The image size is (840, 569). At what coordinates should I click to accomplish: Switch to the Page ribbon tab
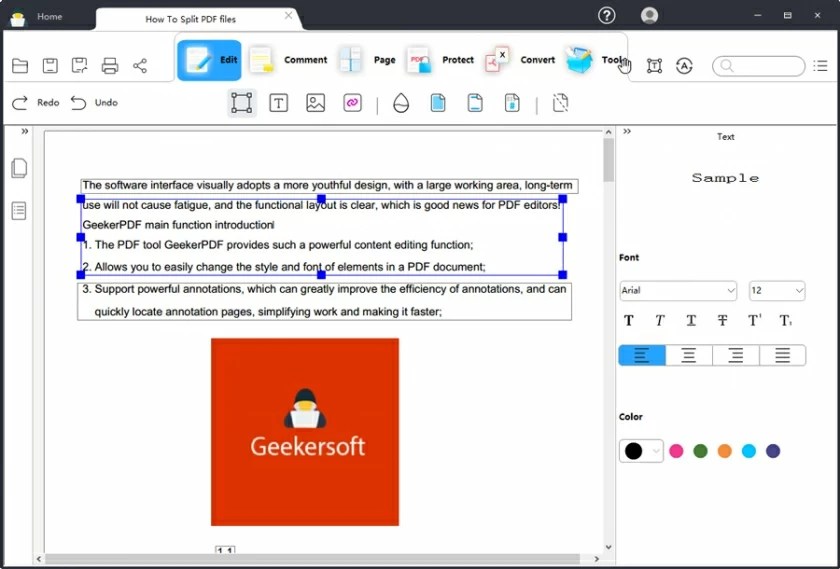[367, 60]
